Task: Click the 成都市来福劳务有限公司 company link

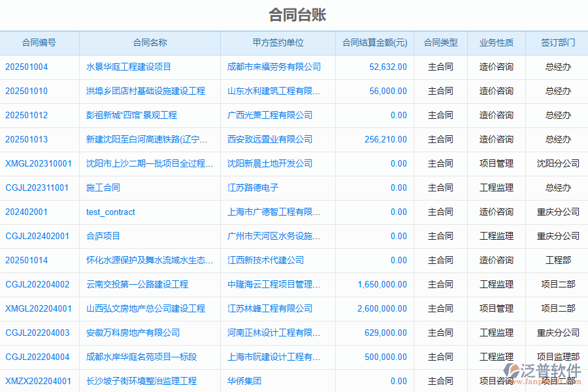Action: (x=274, y=67)
